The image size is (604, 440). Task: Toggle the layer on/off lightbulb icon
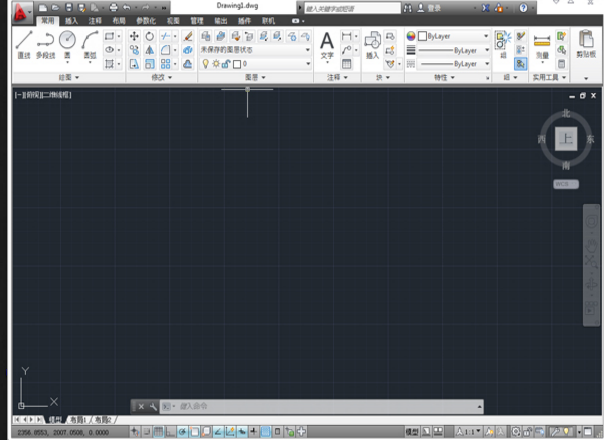coord(206,63)
